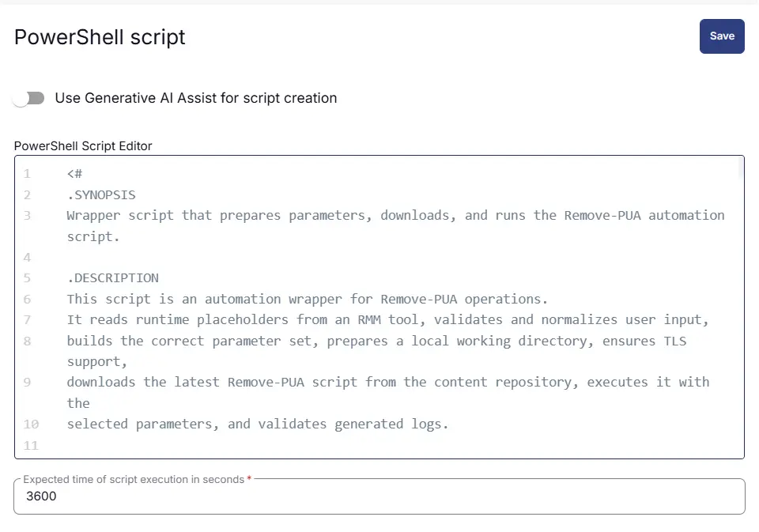This screenshot has width=759, height=532.
Task: Click the 'Expected time of script execution' label
Action: pyautogui.click(x=133, y=479)
